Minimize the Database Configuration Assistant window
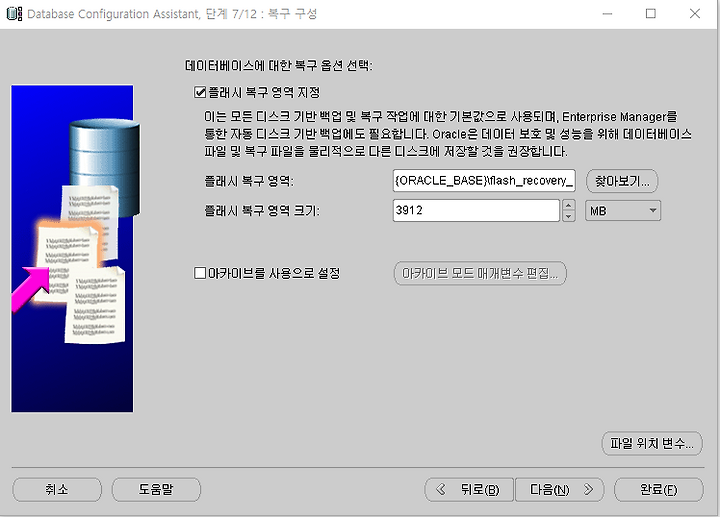The height and width of the screenshot is (517, 720). [608, 14]
